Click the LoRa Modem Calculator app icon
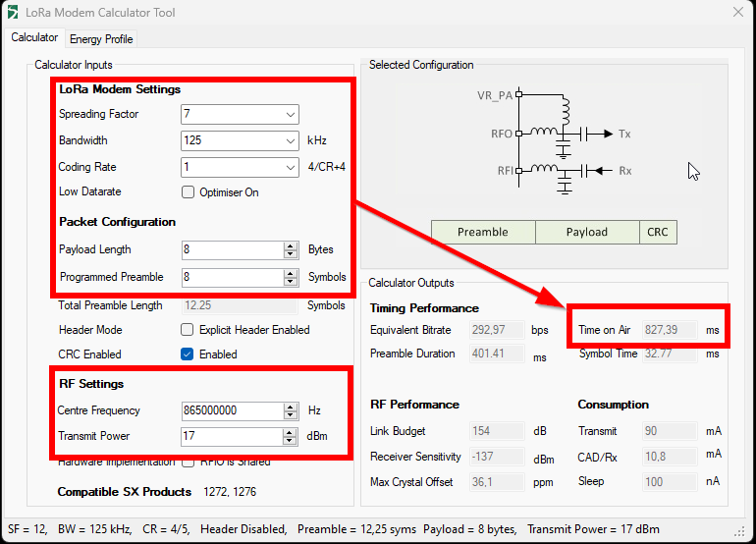Image resolution: width=756 pixels, height=544 pixels. coord(13,12)
